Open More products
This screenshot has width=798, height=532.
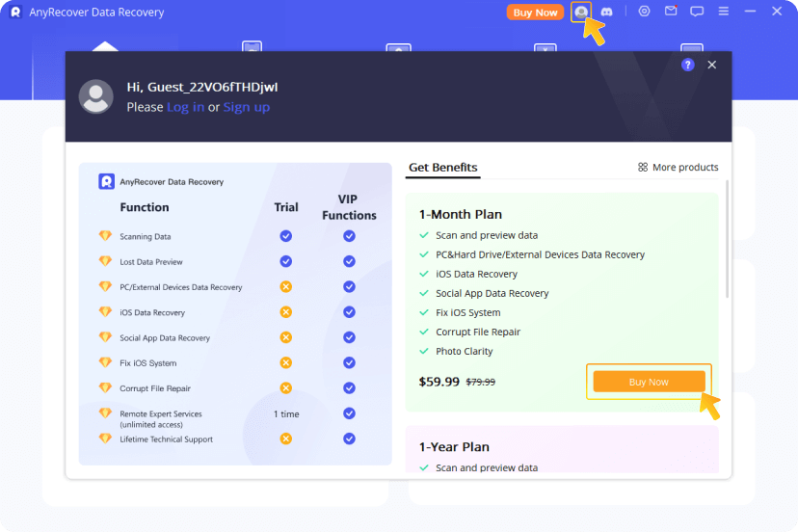[x=678, y=168]
